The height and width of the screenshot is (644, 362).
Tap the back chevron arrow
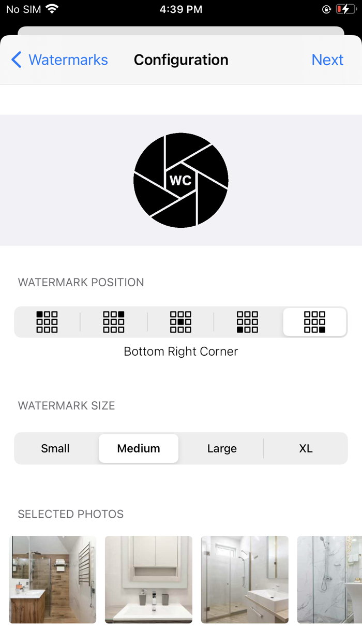(17, 60)
